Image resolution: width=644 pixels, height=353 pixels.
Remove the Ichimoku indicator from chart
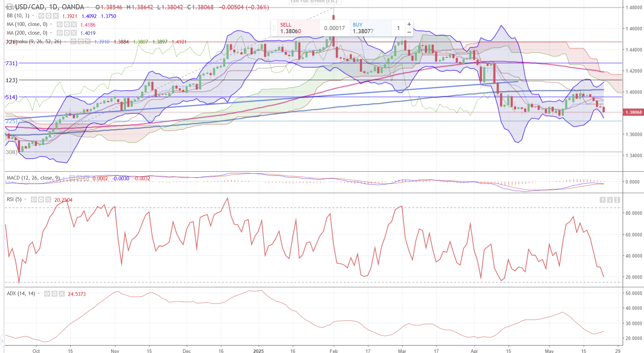click(x=88, y=42)
